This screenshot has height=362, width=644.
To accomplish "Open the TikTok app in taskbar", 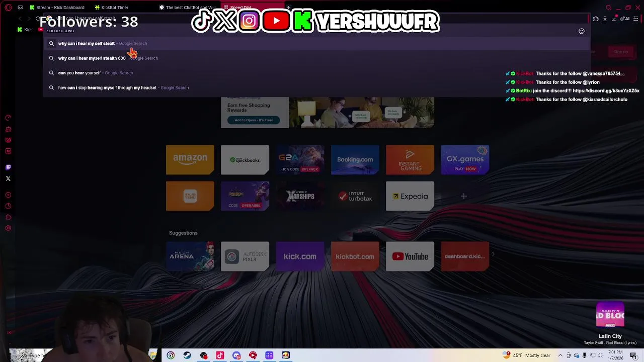I will click(x=220, y=355).
